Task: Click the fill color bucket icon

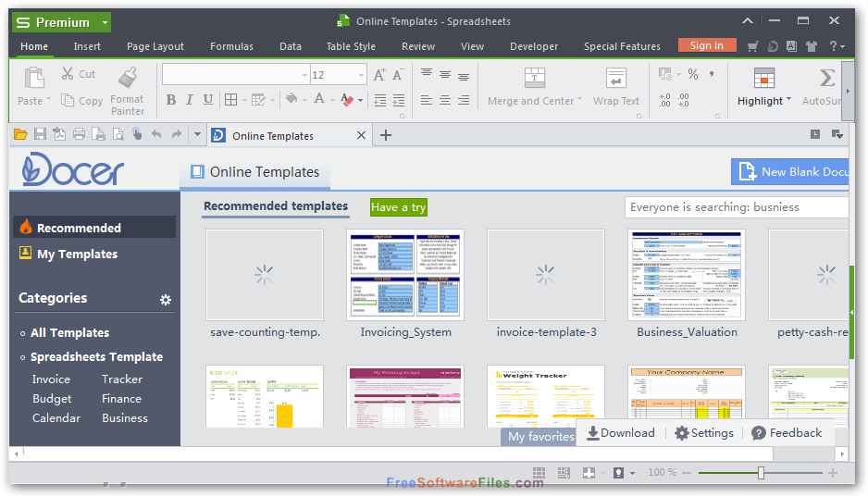Action: coord(291,99)
